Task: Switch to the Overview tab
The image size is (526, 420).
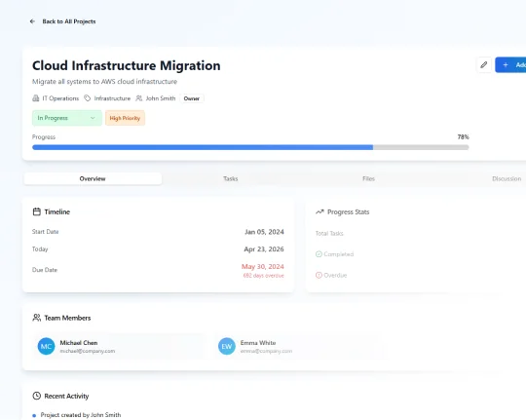Action: 93,178
